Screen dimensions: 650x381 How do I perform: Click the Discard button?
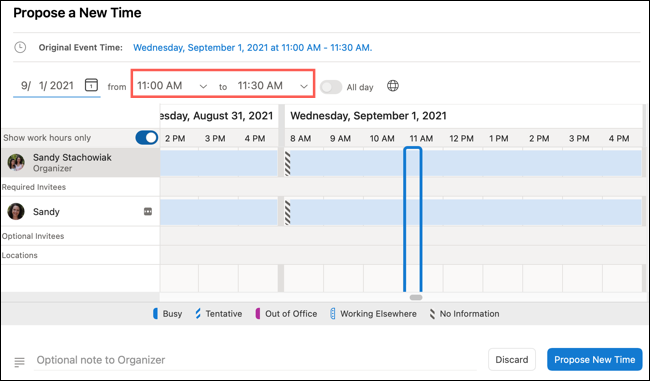pyautogui.click(x=512, y=359)
